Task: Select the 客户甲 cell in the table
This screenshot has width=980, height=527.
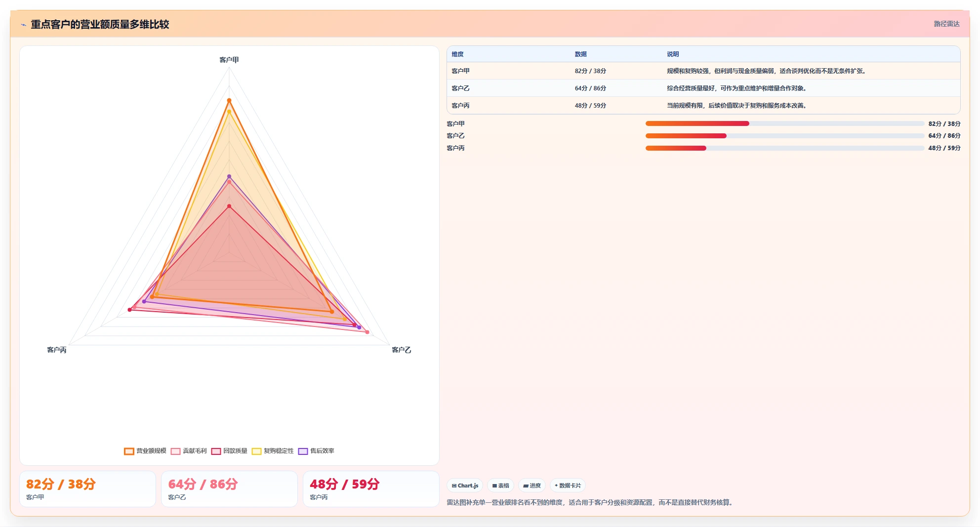Action: point(460,71)
